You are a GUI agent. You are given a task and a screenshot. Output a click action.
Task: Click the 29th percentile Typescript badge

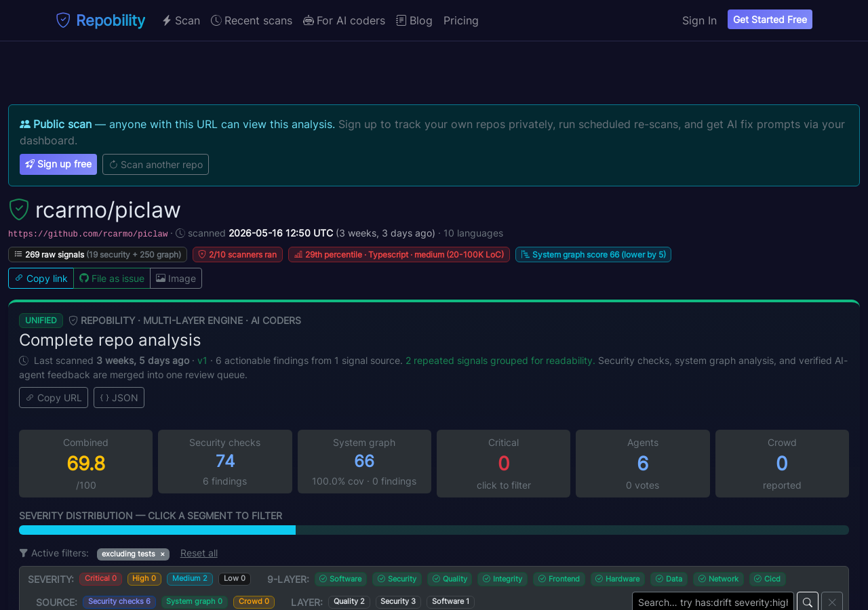399,255
